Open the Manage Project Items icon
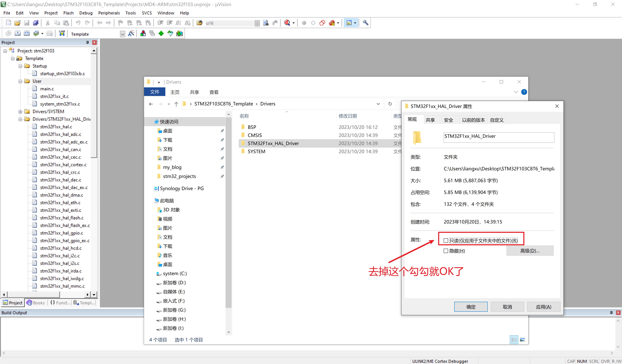 click(143, 33)
